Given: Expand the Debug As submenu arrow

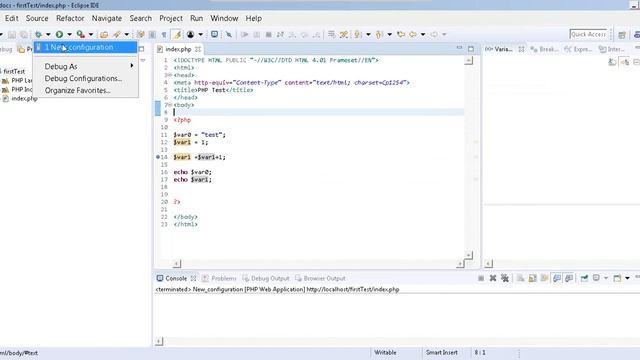Looking at the screenshot, I should click(x=132, y=66).
